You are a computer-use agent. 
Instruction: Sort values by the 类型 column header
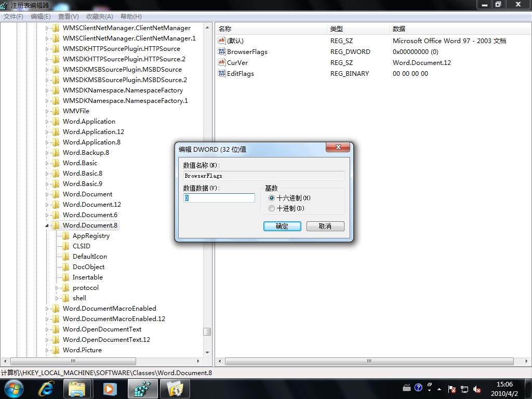click(358, 29)
